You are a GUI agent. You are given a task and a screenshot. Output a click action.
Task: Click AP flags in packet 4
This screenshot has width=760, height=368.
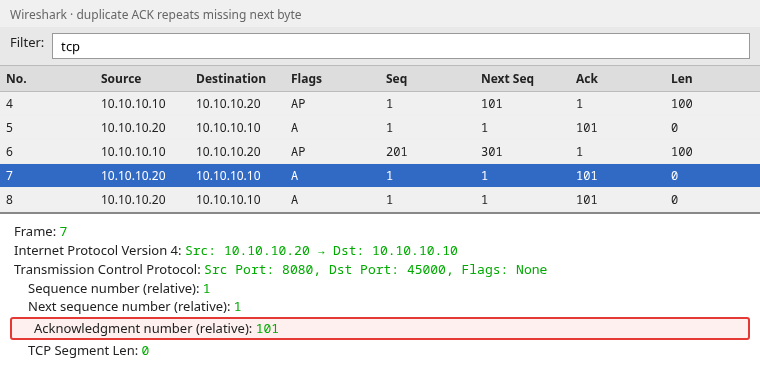[298, 104]
